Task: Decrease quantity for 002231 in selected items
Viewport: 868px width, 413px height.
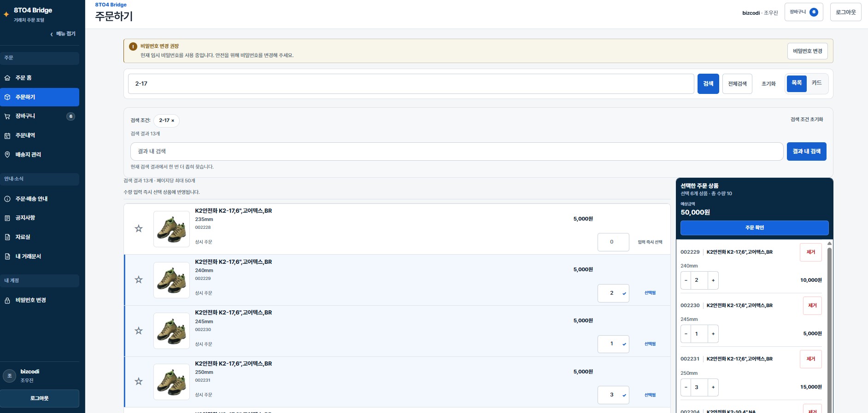Action: pos(686,387)
